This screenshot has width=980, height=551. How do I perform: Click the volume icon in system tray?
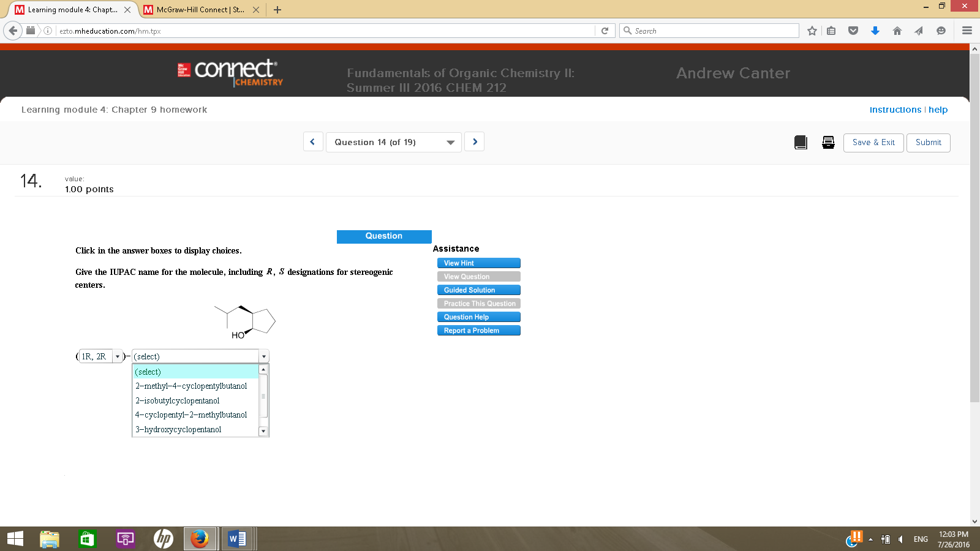(900, 539)
